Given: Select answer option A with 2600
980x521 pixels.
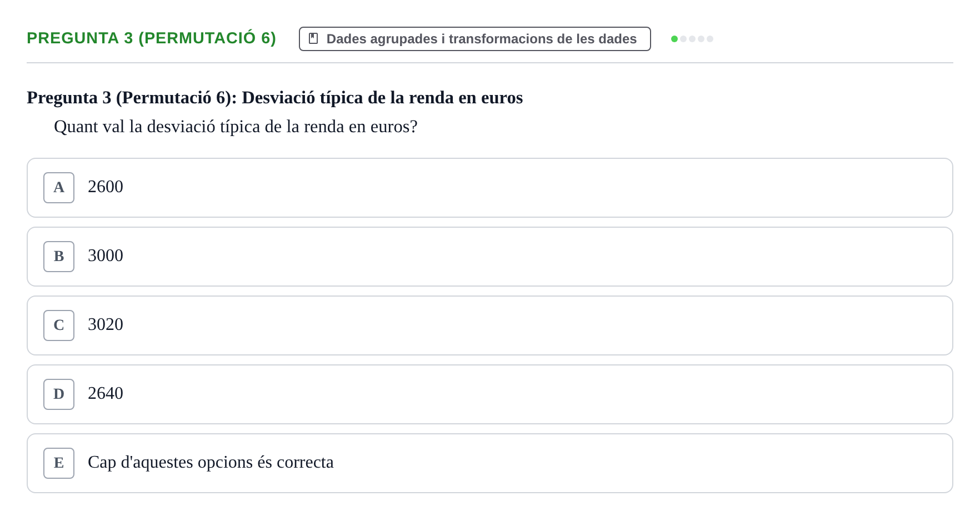Looking at the screenshot, I should coord(490,188).
